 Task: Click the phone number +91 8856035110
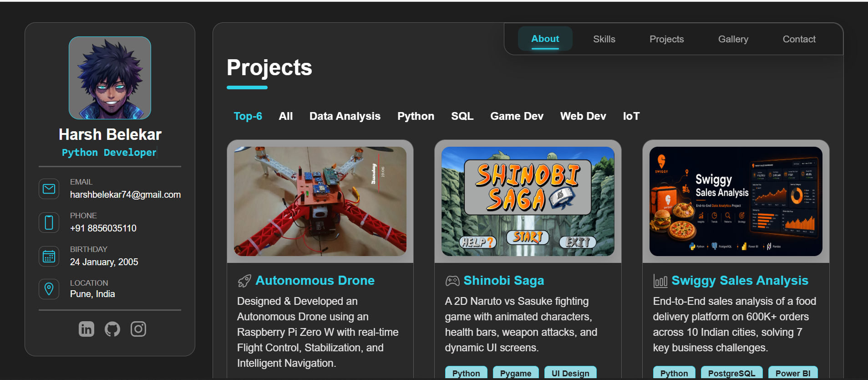(x=103, y=228)
